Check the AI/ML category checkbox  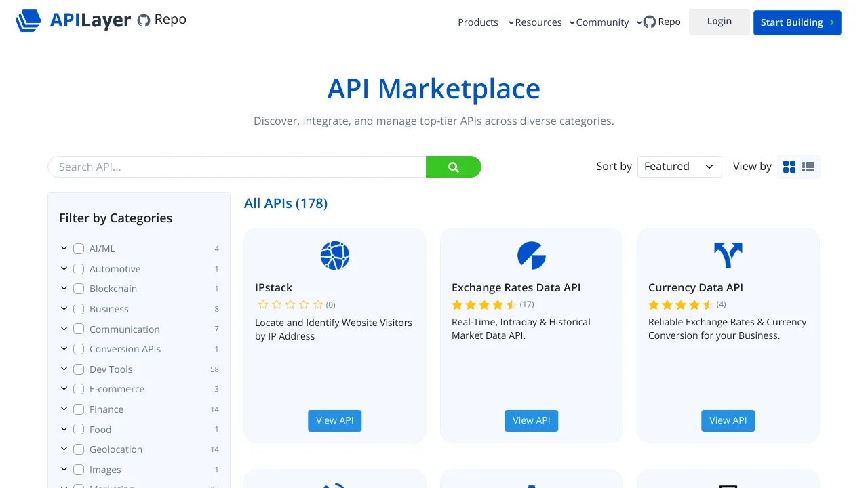tap(79, 249)
